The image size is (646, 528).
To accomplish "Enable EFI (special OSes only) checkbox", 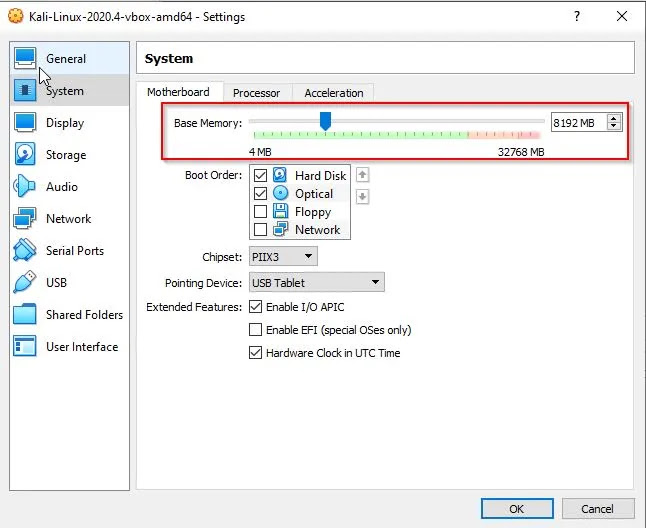I will click(255, 329).
